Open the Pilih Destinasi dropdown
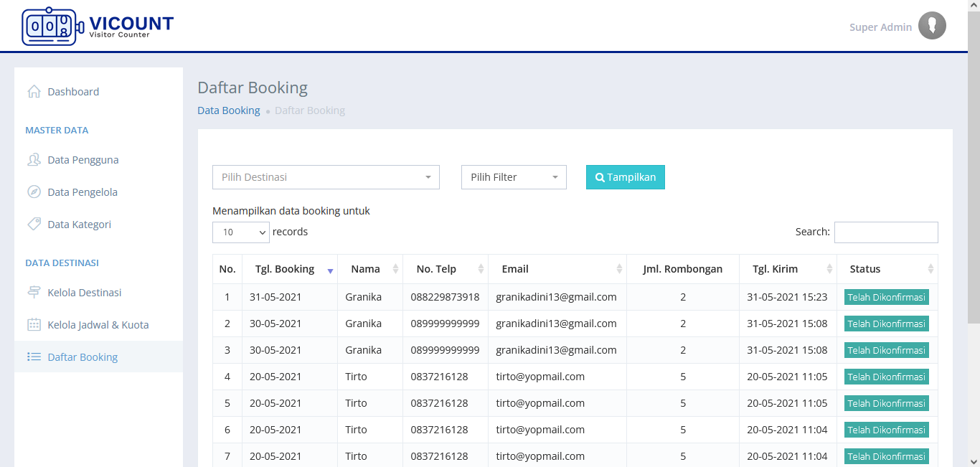Screen dimensions: 980x467 click(x=326, y=177)
